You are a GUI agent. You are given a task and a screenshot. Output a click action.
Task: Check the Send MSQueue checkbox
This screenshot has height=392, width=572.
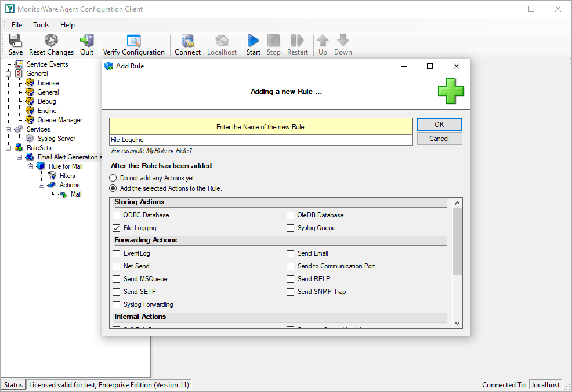click(117, 279)
